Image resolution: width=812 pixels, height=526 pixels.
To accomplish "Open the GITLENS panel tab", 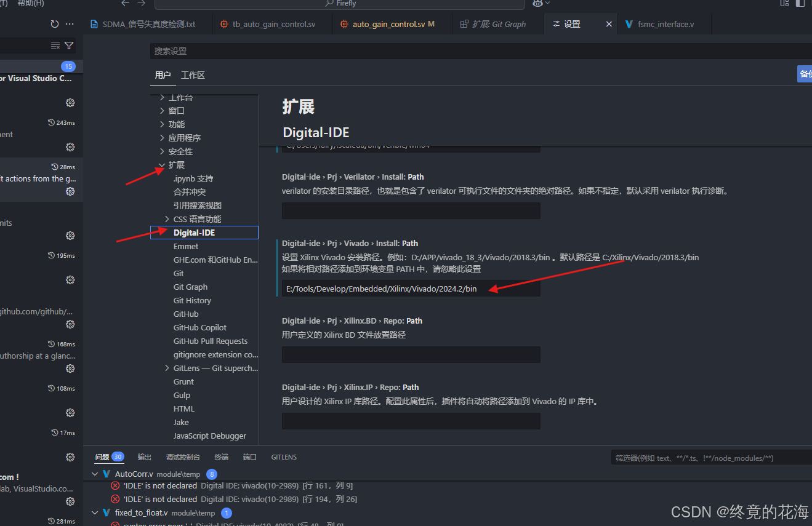I will pyautogui.click(x=284, y=457).
